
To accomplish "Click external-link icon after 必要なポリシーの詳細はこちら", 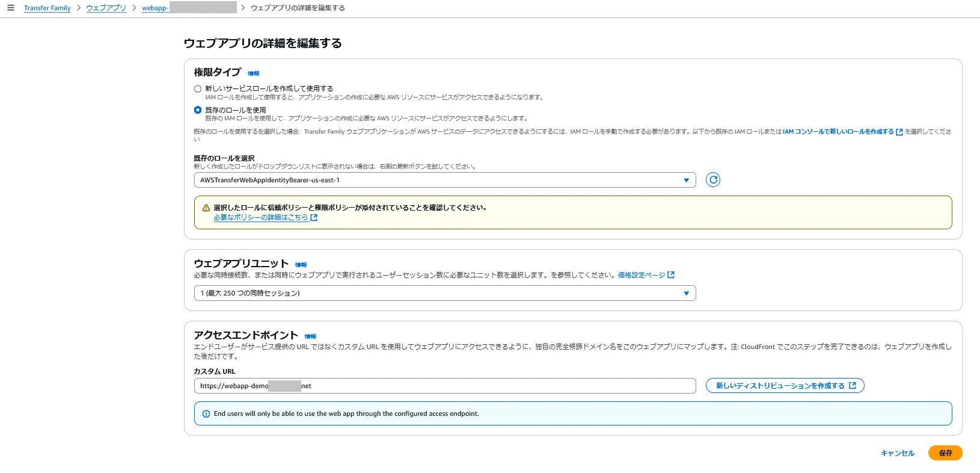I will coord(314,217).
